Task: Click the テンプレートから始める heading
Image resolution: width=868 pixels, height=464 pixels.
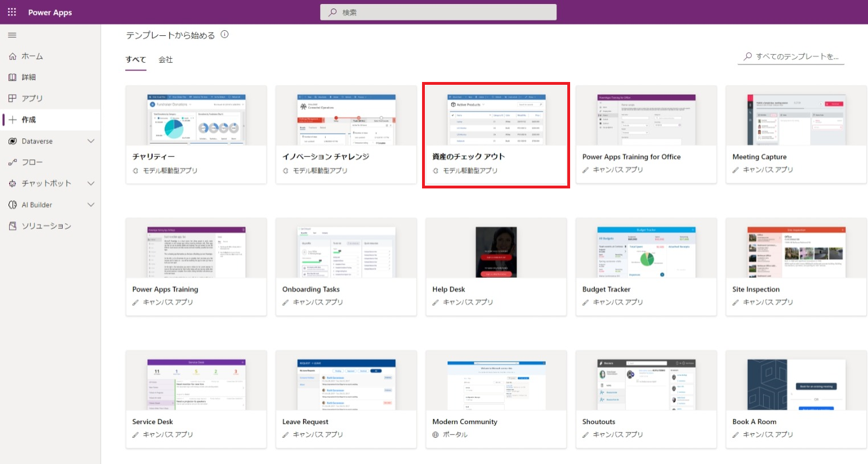Action: pyautogui.click(x=170, y=35)
